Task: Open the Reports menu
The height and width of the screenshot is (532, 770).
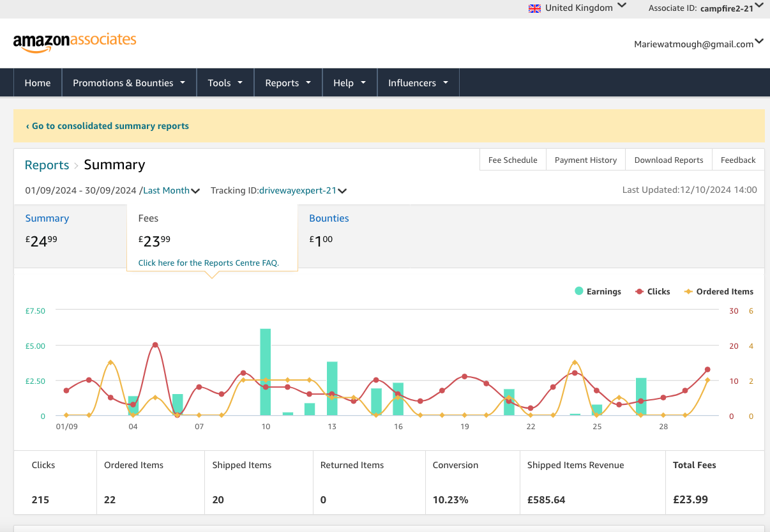Action: click(288, 83)
